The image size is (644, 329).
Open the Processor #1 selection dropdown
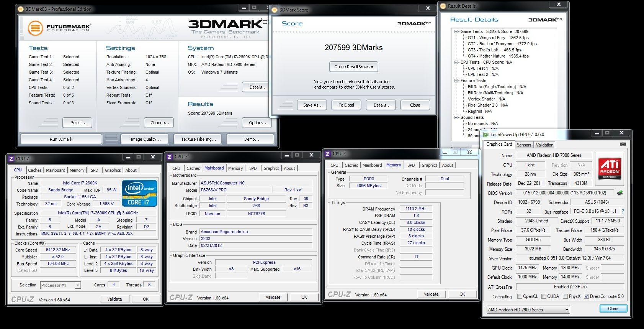pyautogui.click(x=60, y=285)
